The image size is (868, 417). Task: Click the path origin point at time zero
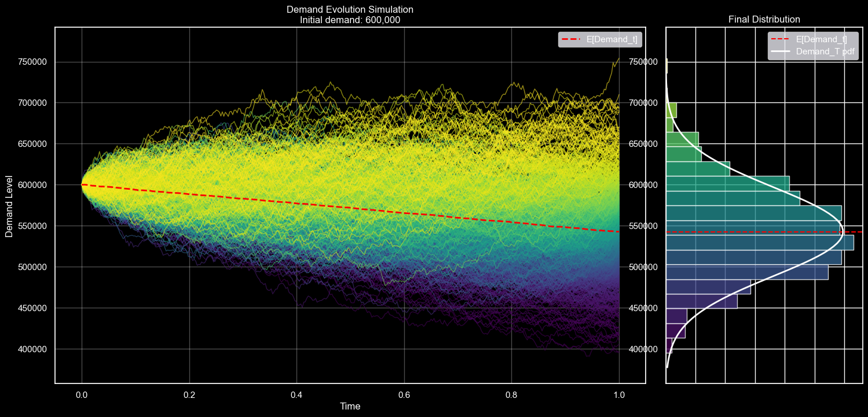[x=82, y=184]
